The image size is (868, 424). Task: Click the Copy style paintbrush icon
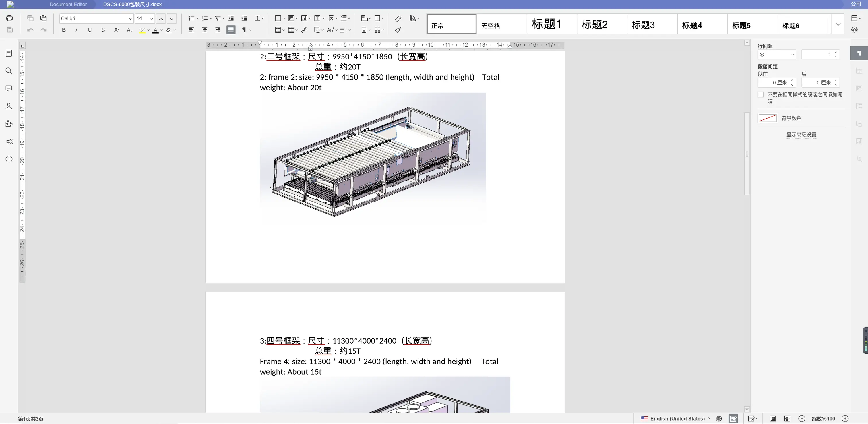(398, 30)
